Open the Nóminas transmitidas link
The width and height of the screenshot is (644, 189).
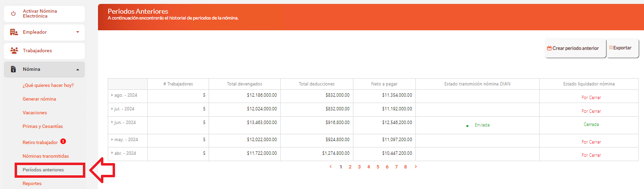tap(46, 156)
